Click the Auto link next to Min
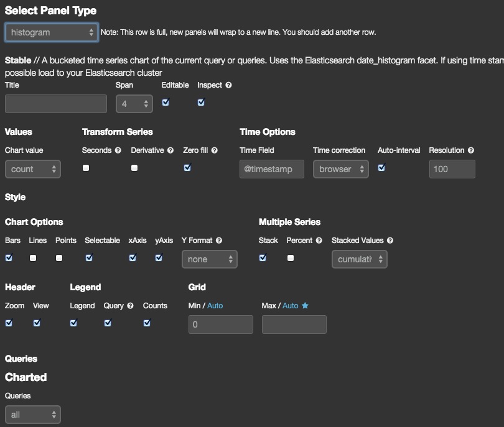 point(215,306)
